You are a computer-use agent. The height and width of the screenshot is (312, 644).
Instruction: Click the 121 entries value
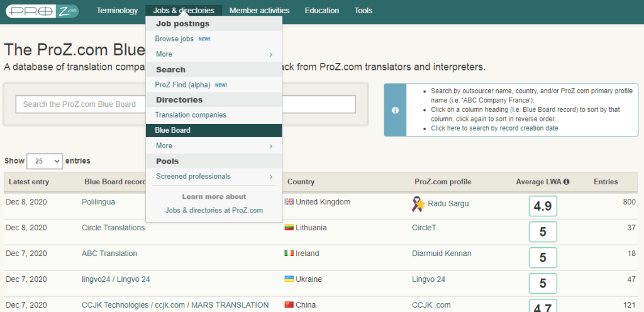click(630, 305)
